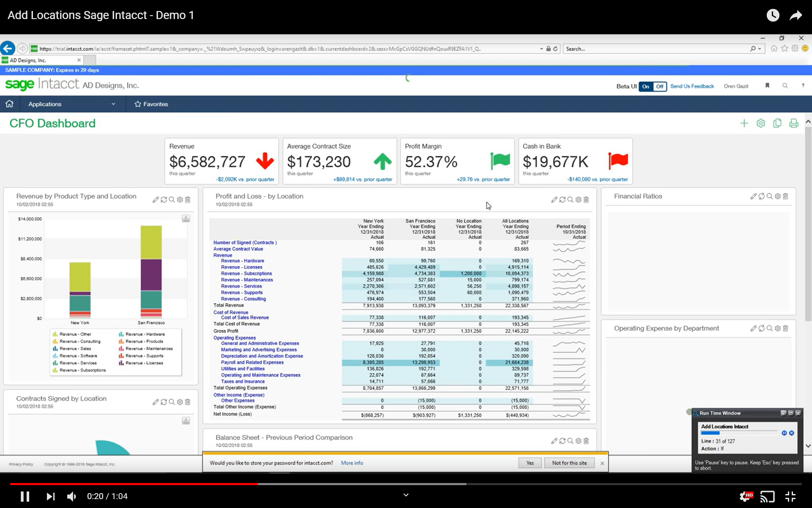
Task: Zoom Revenue by Product Type chart
Action: [x=172, y=200]
